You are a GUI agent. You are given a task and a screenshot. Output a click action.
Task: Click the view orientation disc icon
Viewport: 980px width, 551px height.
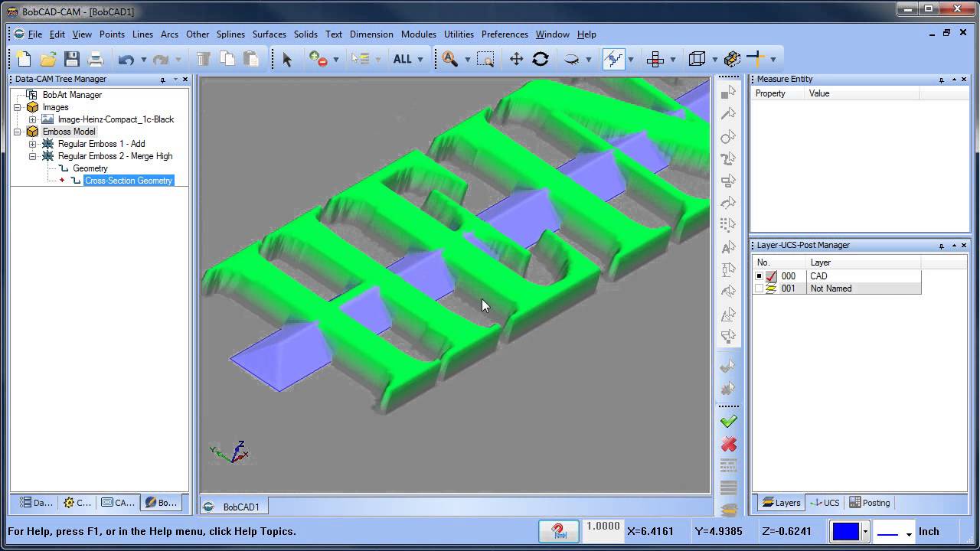(571, 59)
